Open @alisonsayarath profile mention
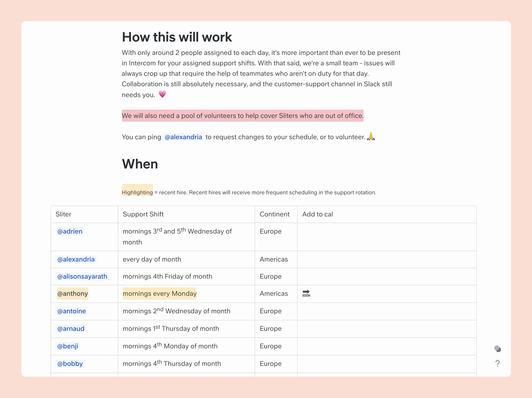The height and width of the screenshot is (398, 532). [x=82, y=276]
